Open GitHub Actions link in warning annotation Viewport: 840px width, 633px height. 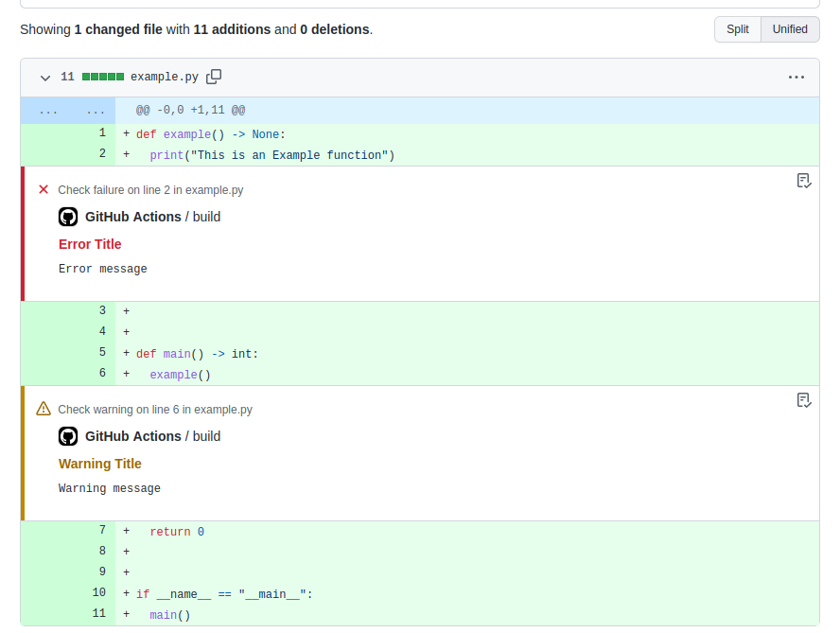coord(132,436)
